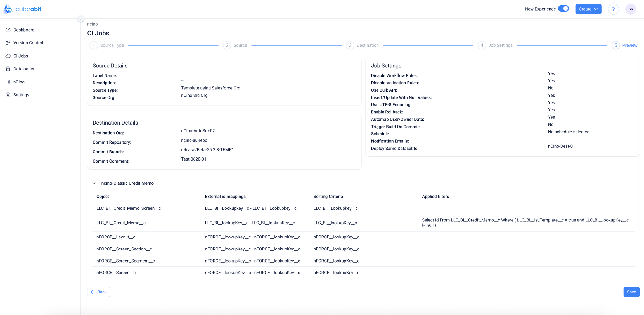Collapse the ncino-Classic Credit Memo section
Screen dimensions: 644x315
click(x=94, y=183)
